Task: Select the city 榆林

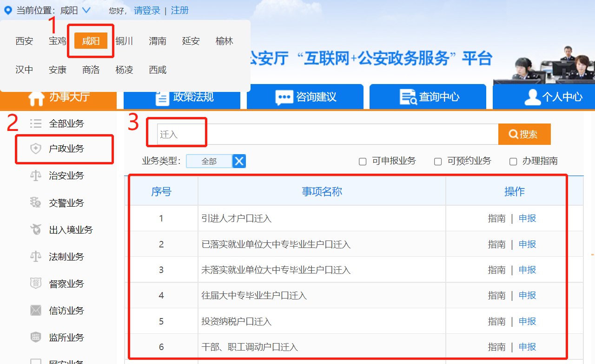Action: (225, 41)
